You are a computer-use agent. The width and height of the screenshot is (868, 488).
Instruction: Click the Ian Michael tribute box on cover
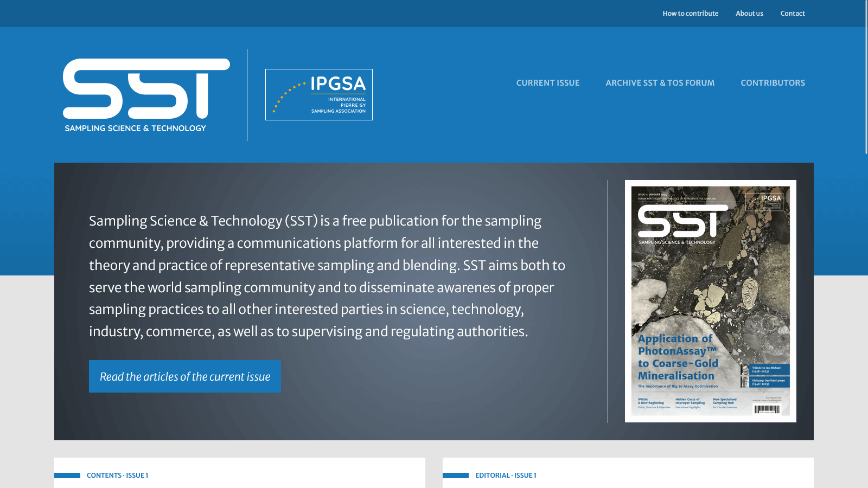coord(769,369)
